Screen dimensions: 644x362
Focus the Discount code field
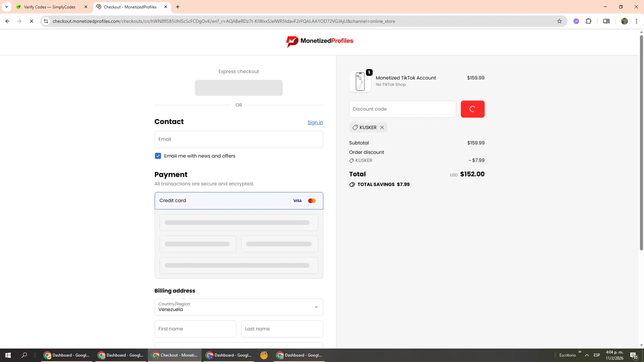pos(402,109)
